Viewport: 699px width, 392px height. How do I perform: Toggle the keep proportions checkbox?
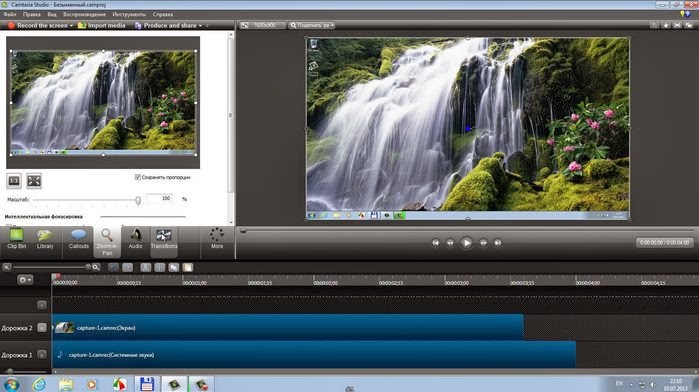[138, 177]
